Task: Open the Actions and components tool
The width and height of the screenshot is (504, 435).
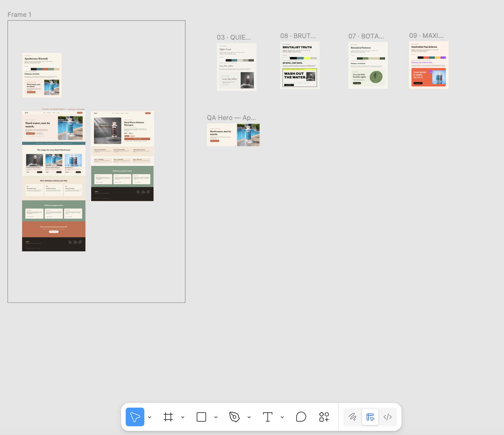Action: click(x=324, y=417)
